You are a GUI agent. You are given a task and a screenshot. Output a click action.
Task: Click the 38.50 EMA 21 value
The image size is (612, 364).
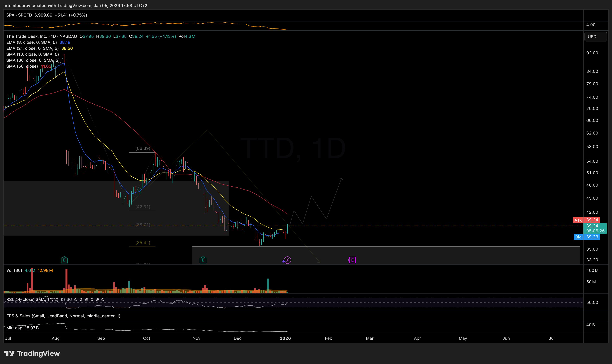click(67, 48)
